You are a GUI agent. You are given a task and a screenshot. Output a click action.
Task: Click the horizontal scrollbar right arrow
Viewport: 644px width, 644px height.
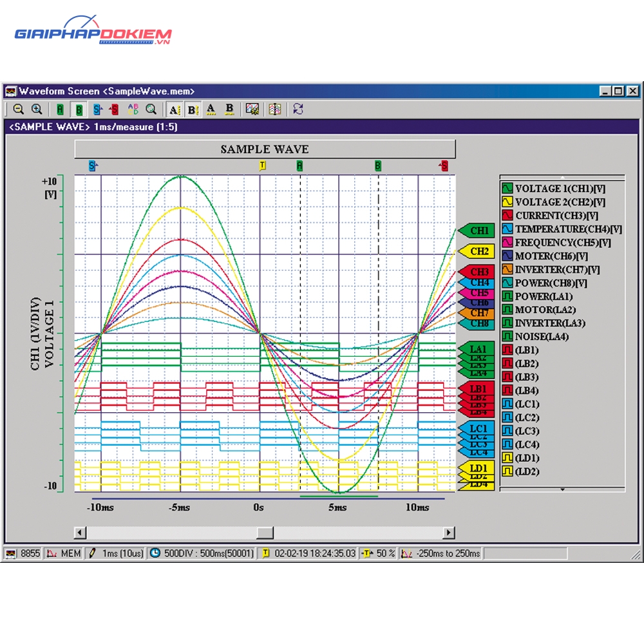pos(449,533)
